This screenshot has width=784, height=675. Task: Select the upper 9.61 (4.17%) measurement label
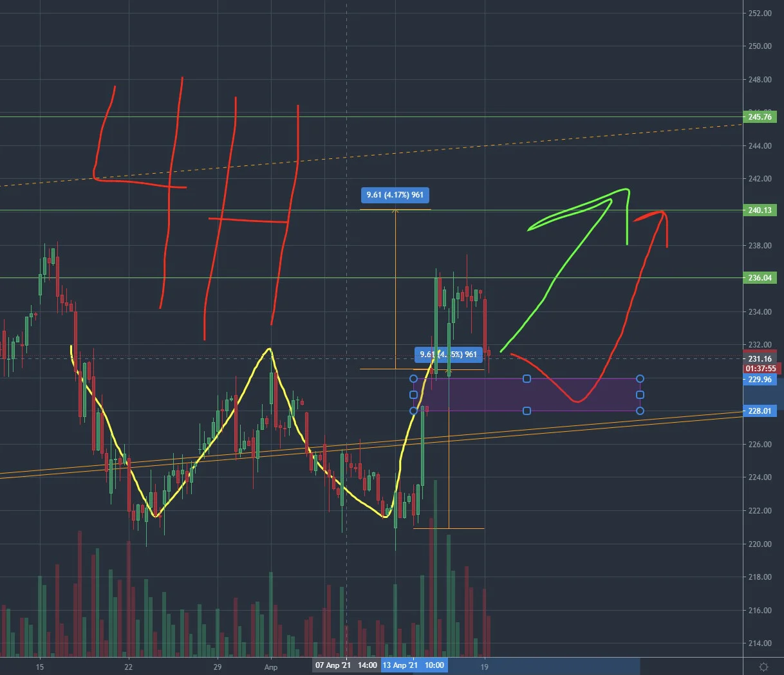pyautogui.click(x=395, y=195)
